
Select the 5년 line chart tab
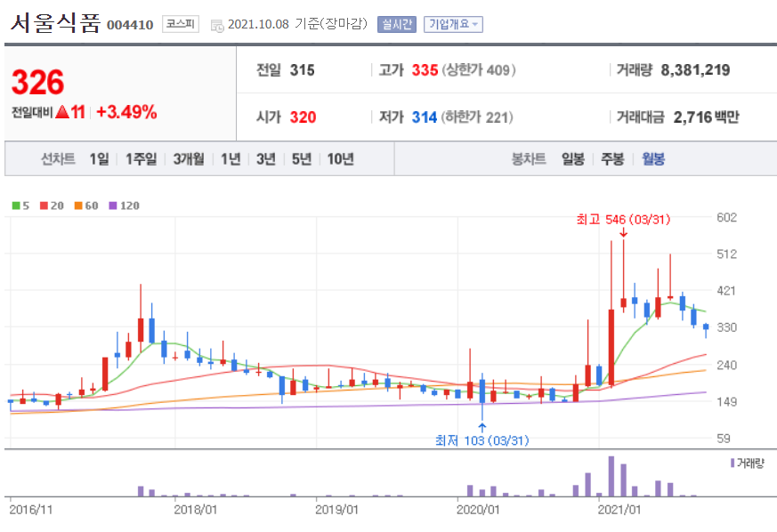tap(302, 159)
